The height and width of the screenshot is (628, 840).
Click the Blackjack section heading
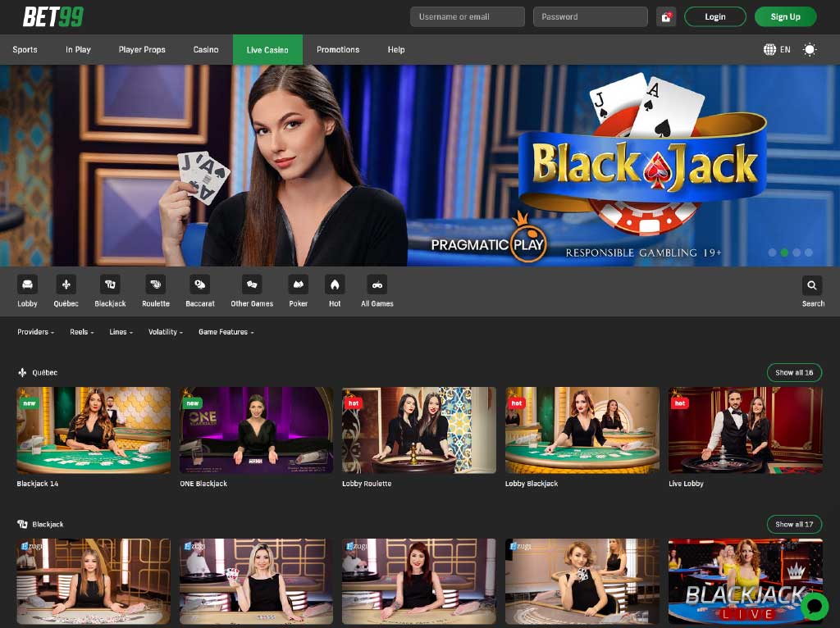click(x=48, y=524)
